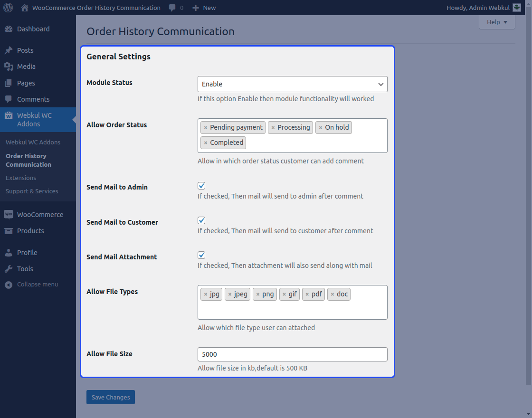Expand the Help dropdown panel

tap(496, 22)
